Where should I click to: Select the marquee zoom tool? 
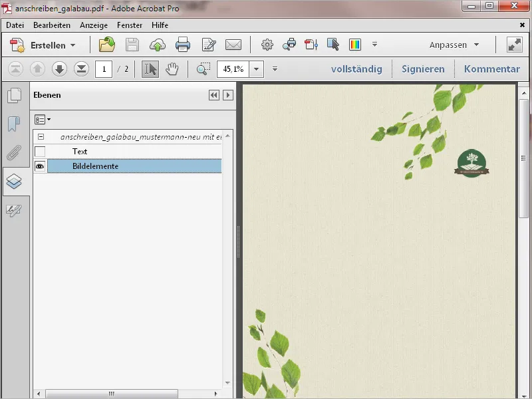(203, 69)
